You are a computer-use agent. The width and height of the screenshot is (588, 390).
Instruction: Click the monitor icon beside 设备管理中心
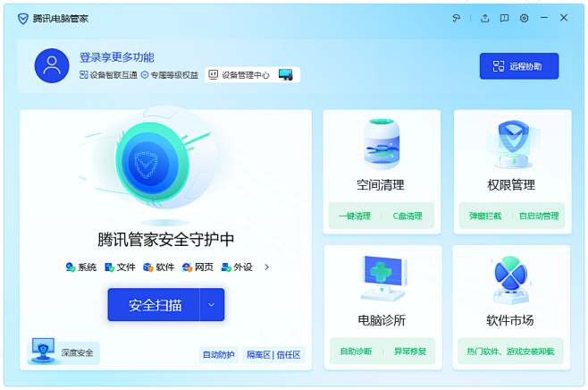pyautogui.click(x=286, y=75)
